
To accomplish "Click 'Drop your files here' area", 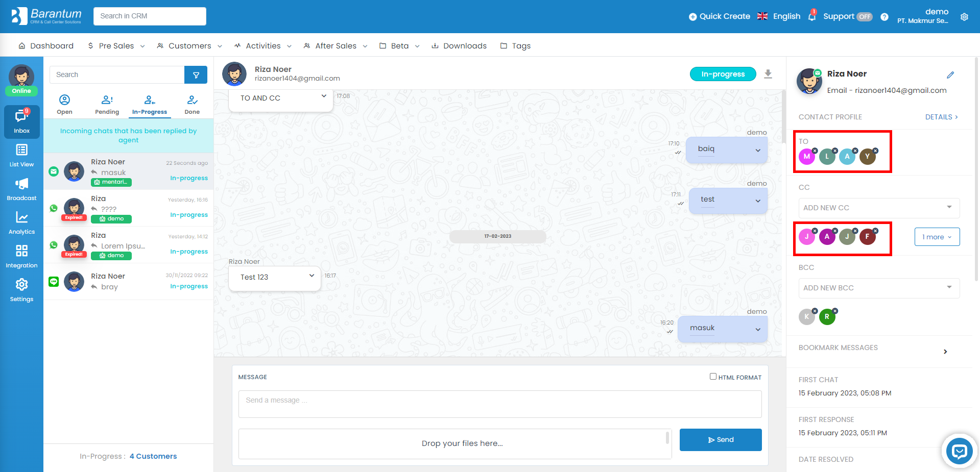I will pyautogui.click(x=455, y=444).
